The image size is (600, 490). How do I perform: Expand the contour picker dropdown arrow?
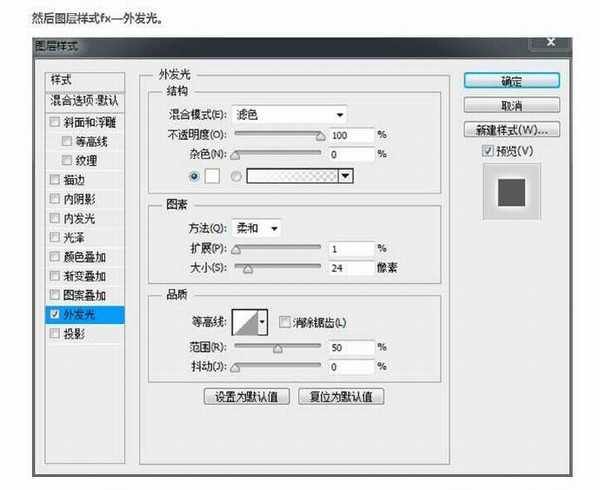coord(263,322)
